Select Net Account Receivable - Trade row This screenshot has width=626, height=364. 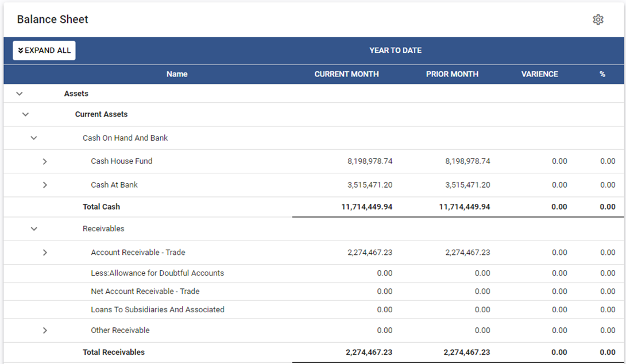point(145,291)
